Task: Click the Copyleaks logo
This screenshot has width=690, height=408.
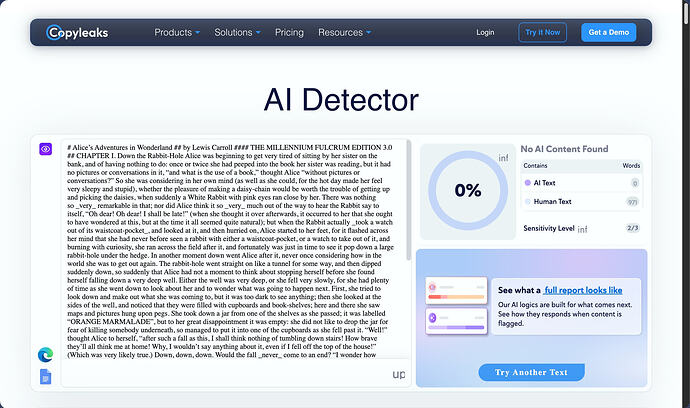Action: [77, 32]
